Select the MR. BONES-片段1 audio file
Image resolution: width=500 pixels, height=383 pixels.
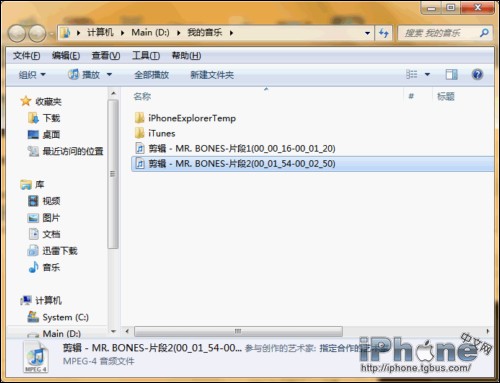click(x=235, y=148)
